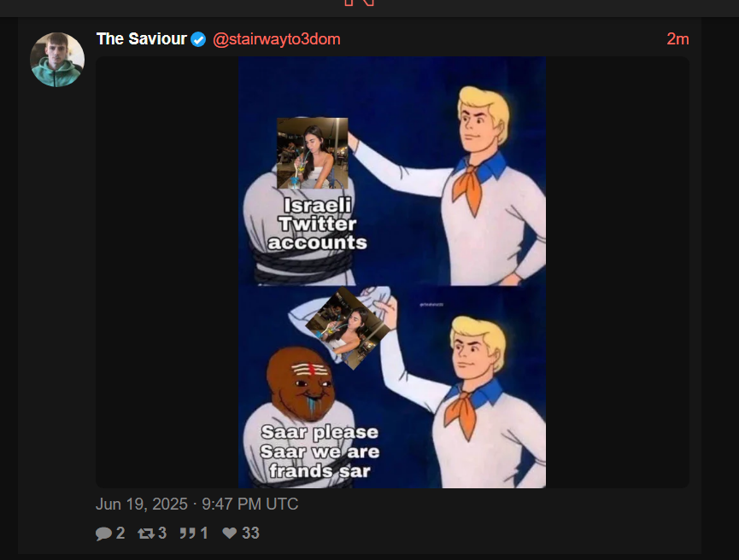Click The Saviour display name
Screen dimensions: 739x560
tap(141, 39)
